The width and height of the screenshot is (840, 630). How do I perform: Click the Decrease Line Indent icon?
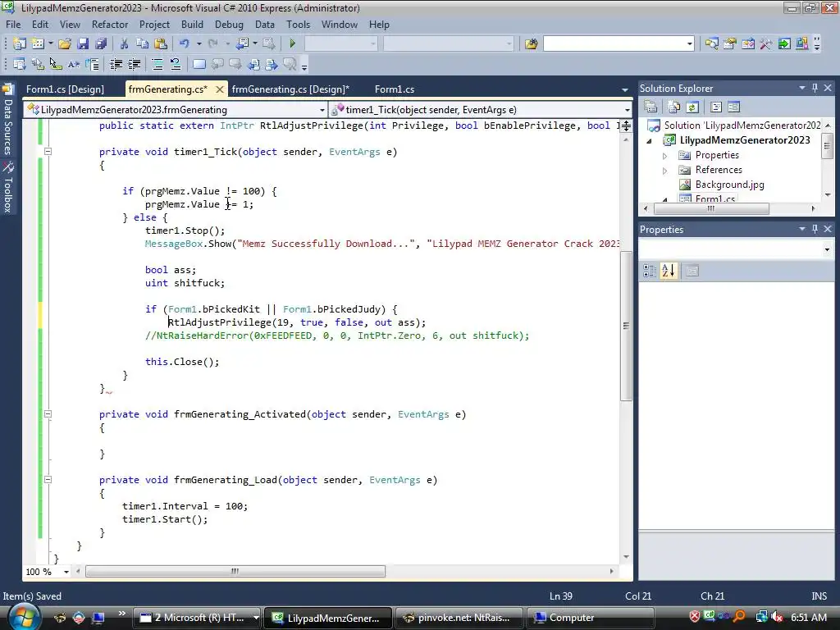click(x=116, y=64)
